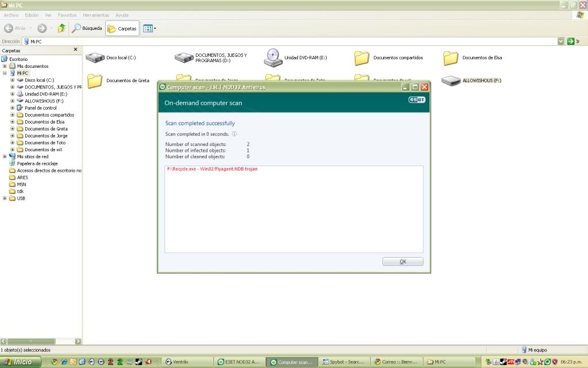Expand Disco local (C:) tree node
Image resolution: width=588 pixels, height=368 pixels.
click(13, 80)
